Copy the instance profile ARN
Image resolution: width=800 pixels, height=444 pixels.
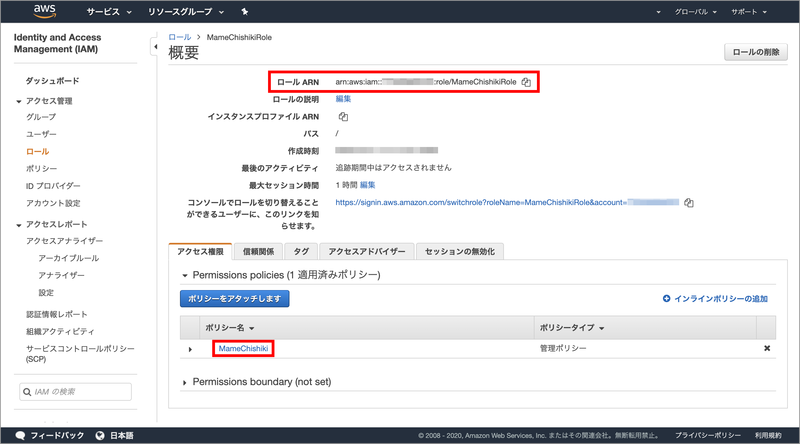click(x=343, y=117)
